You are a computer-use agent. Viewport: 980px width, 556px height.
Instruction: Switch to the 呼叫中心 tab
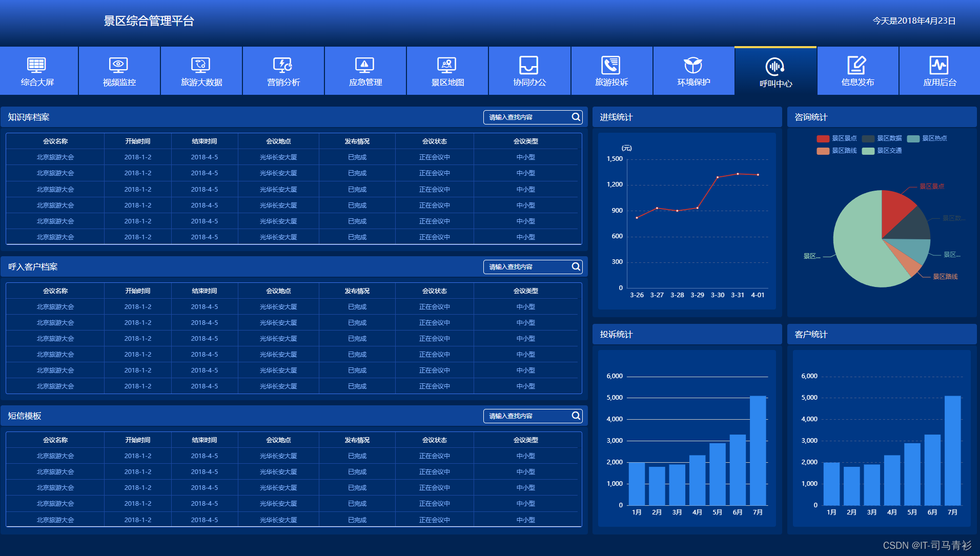click(775, 71)
